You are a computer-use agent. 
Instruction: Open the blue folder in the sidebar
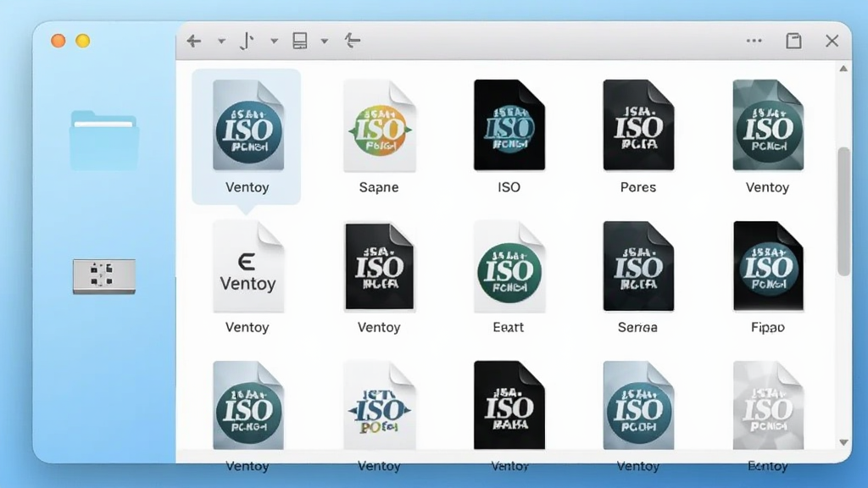point(104,140)
